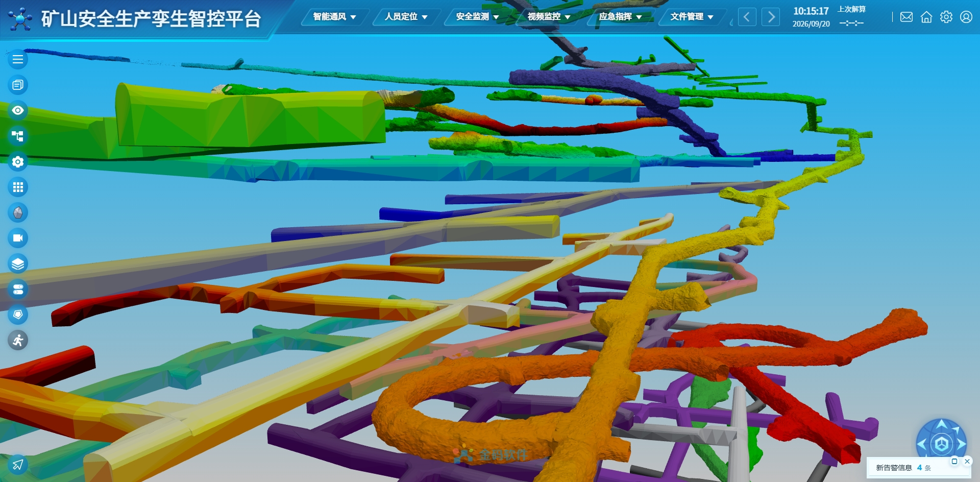This screenshot has height=482, width=980.
Task: Select the rock ore body icon
Action: coord(18,212)
